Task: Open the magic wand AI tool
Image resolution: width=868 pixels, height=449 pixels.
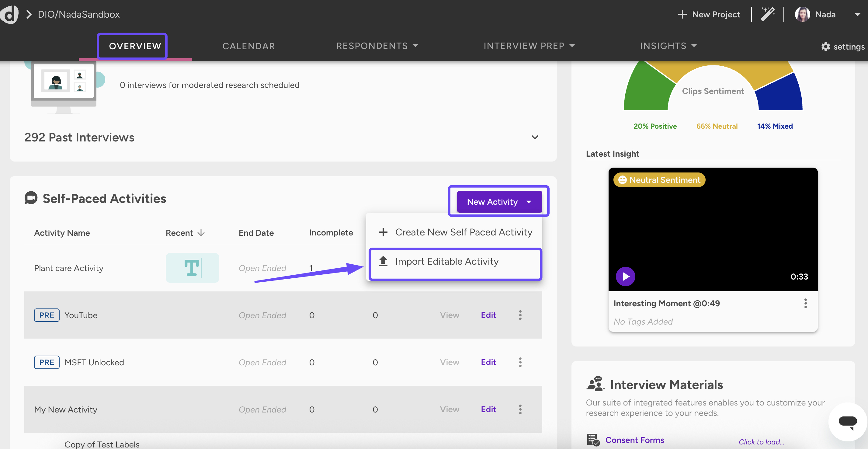Action: [x=768, y=14]
